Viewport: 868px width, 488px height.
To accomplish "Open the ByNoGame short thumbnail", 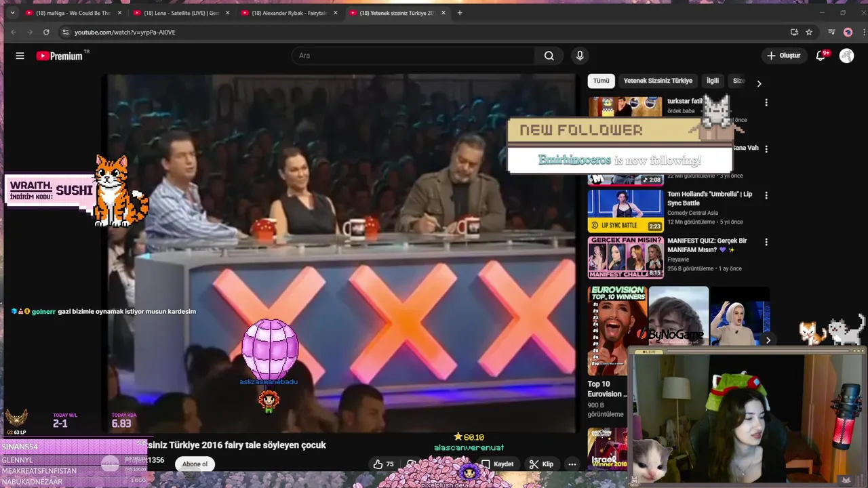I will pos(678,316).
